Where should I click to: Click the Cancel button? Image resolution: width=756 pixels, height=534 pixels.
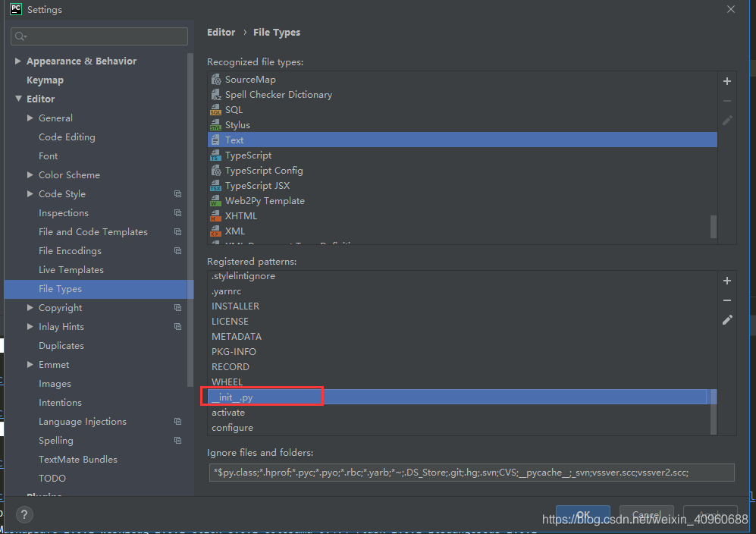(646, 515)
